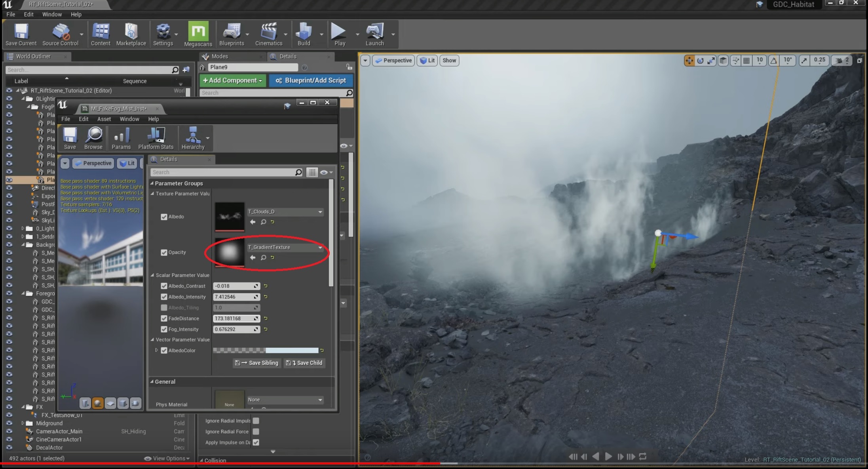The width and height of the screenshot is (868, 469).
Task: Open the Phys Material None dropdown
Action: (x=285, y=400)
